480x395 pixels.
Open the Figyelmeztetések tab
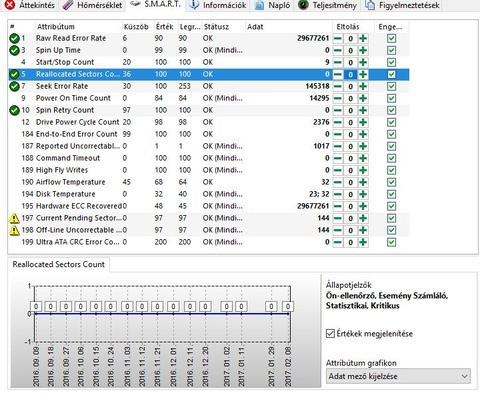point(402,5)
